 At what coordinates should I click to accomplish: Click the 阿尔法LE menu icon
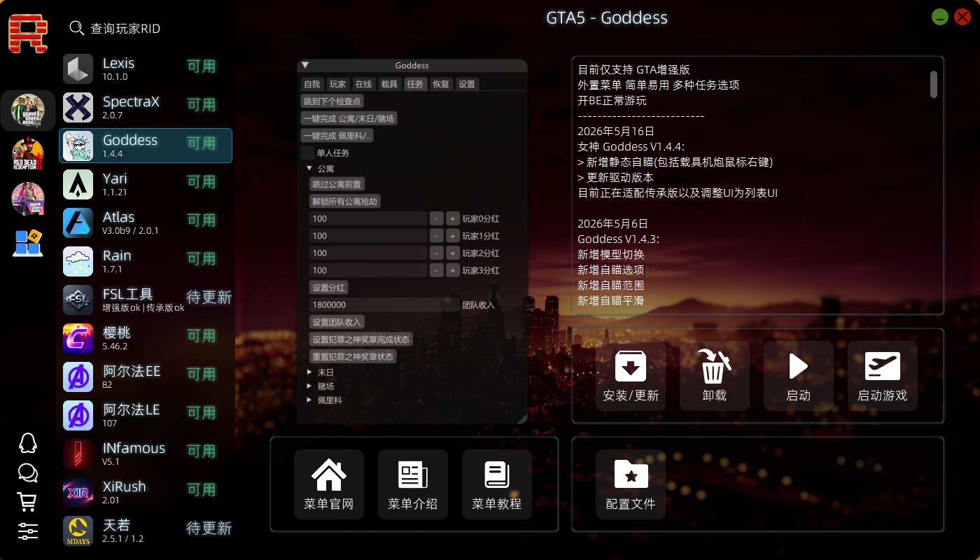point(78,415)
